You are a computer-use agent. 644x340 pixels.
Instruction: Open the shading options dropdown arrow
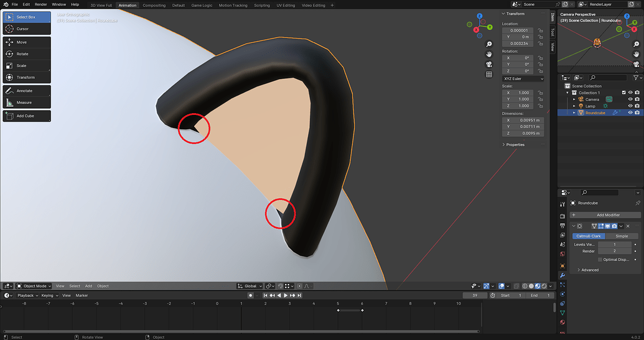pyautogui.click(x=551, y=286)
